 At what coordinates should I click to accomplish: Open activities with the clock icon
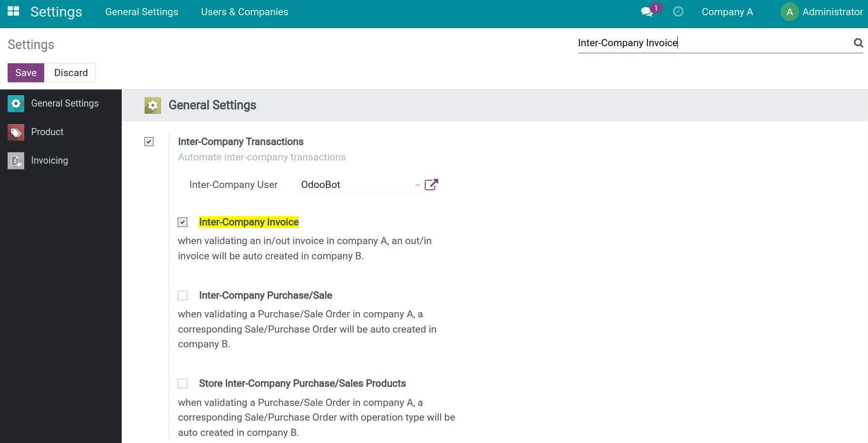[678, 11]
